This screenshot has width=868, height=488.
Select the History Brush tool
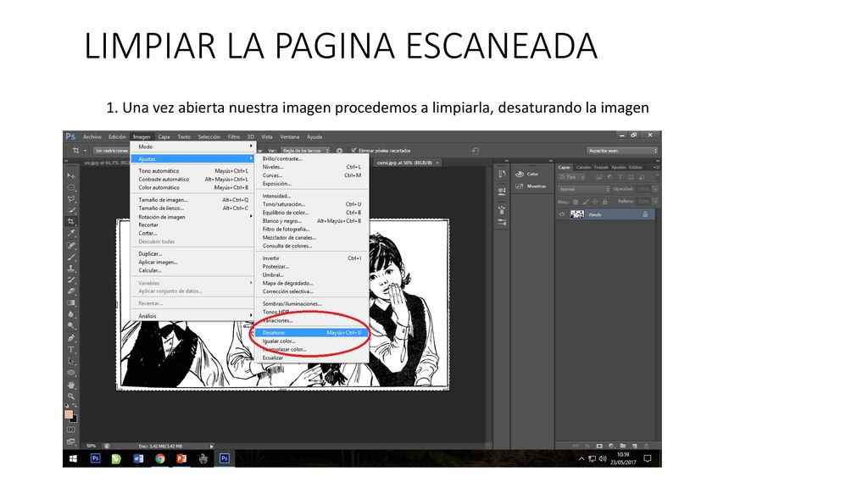(x=71, y=280)
